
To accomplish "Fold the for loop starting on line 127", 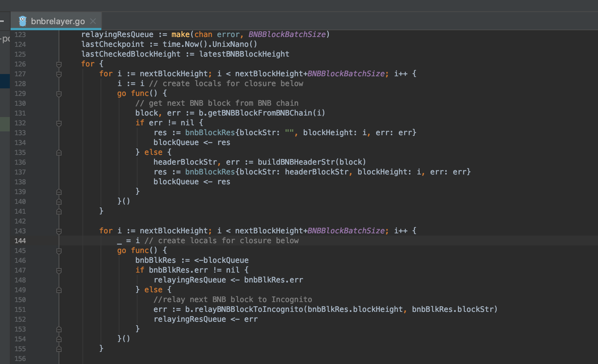I will (x=59, y=74).
